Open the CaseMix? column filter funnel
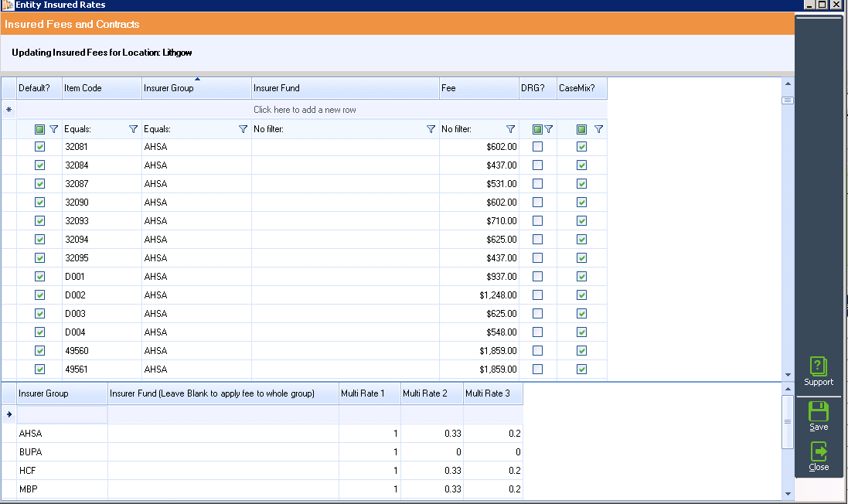 click(x=598, y=129)
